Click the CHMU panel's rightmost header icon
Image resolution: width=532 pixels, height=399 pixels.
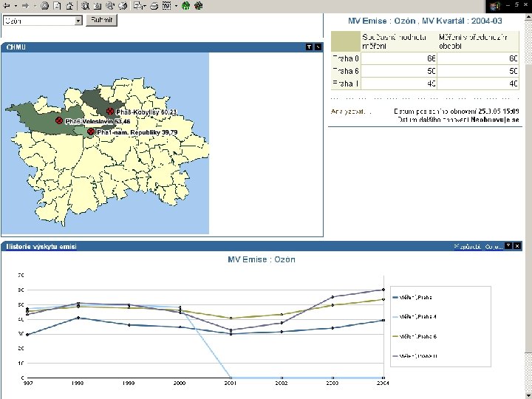[318, 47]
